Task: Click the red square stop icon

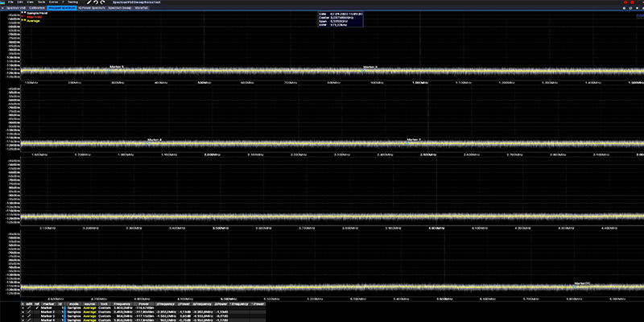Action: (633, 2)
